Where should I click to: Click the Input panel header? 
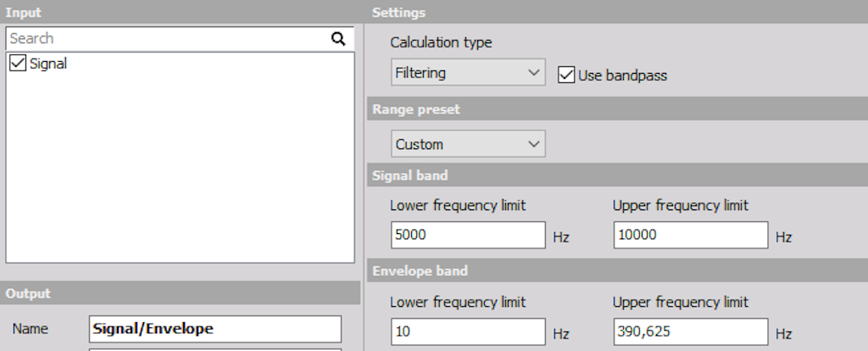pos(181,12)
